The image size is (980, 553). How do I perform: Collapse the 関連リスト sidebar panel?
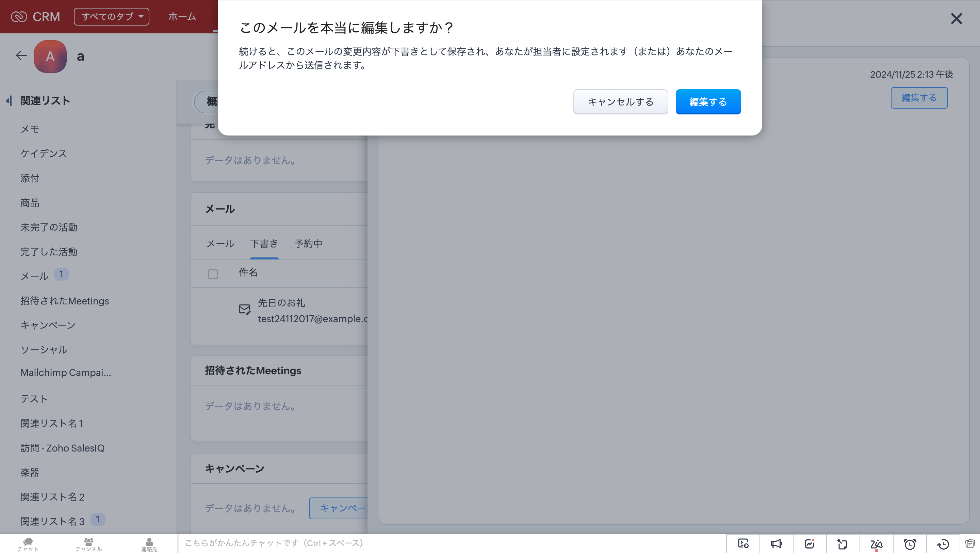[x=9, y=101]
